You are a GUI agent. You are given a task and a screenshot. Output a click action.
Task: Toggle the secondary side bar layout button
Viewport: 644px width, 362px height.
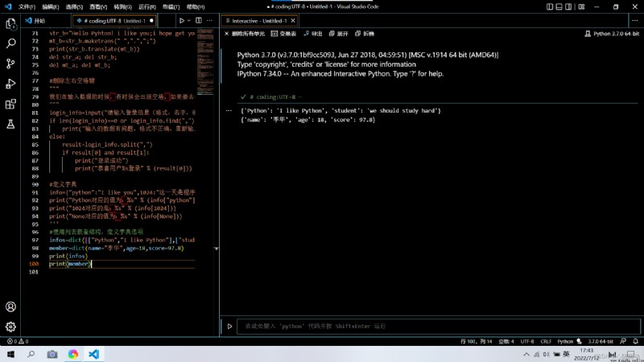click(x=568, y=6)
